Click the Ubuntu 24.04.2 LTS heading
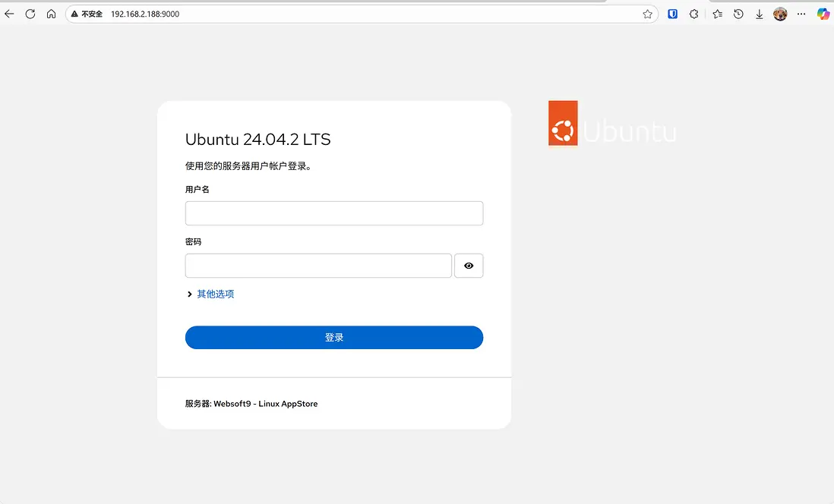The image size is (834, 504). point(258,140)
